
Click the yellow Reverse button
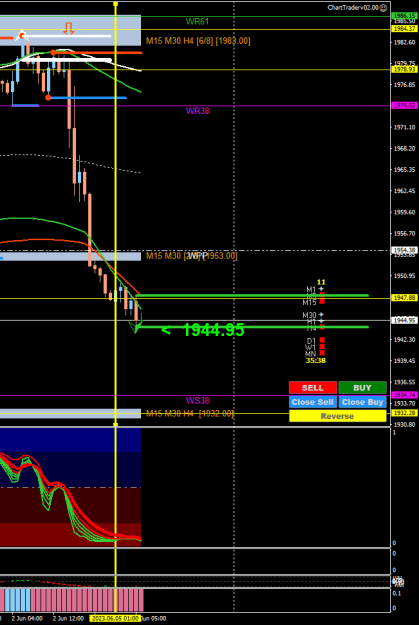338,416
